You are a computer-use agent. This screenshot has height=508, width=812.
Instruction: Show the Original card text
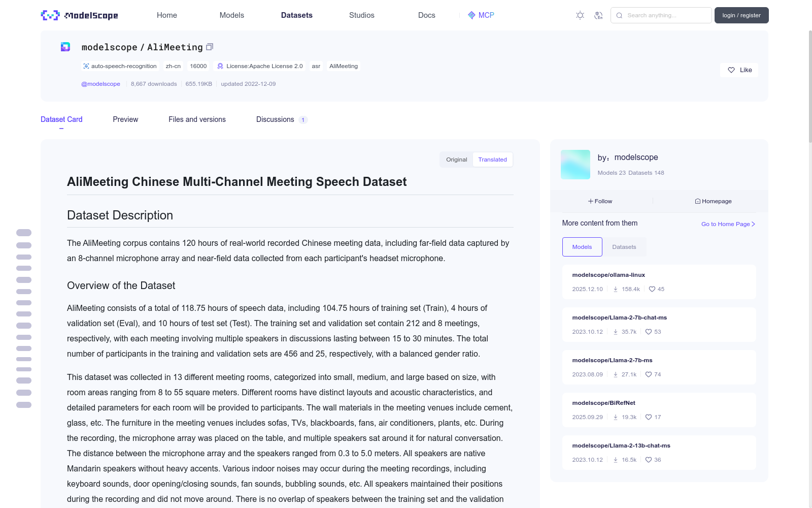[457, 160]
